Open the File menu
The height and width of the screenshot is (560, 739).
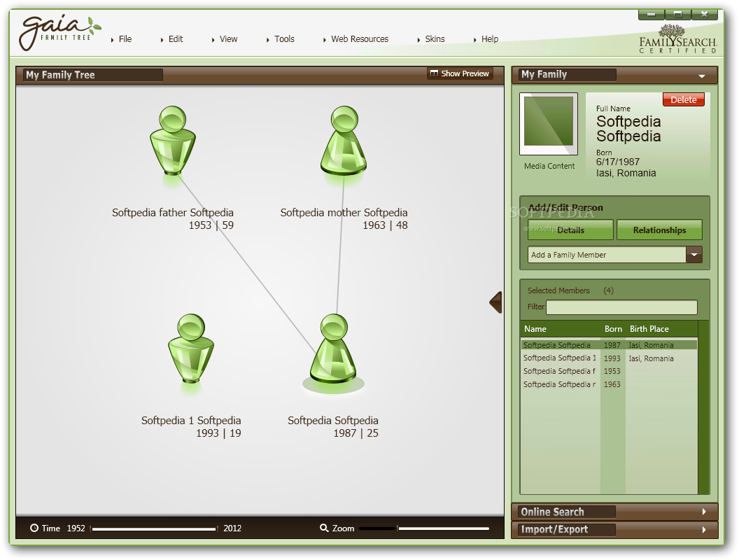pos(125,39)
